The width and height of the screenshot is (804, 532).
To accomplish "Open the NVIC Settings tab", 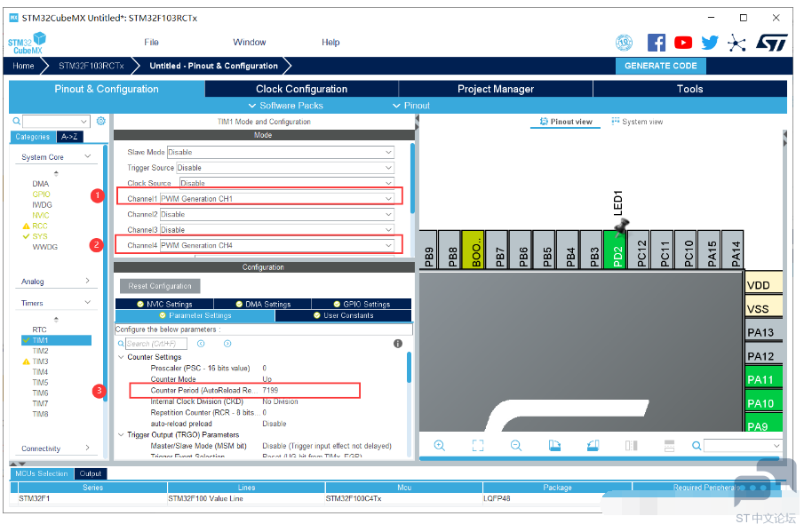I will point(164,304).
